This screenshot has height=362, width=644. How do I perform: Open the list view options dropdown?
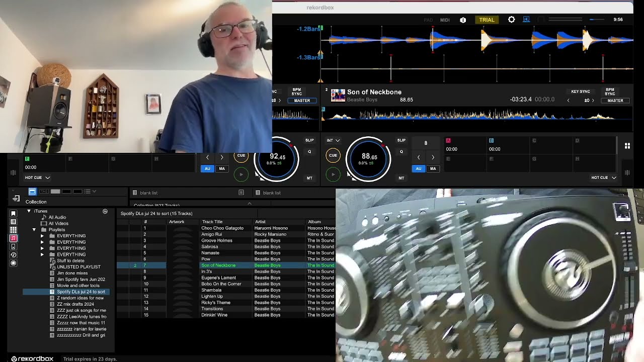pos(90,192)
